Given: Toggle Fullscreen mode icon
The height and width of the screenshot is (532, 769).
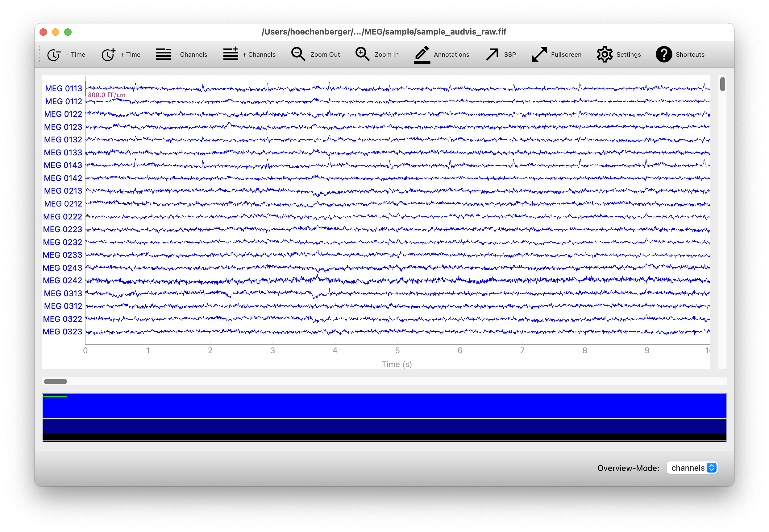Looking at the screenshot, I should pyautogui.click(x=539, y=55).
